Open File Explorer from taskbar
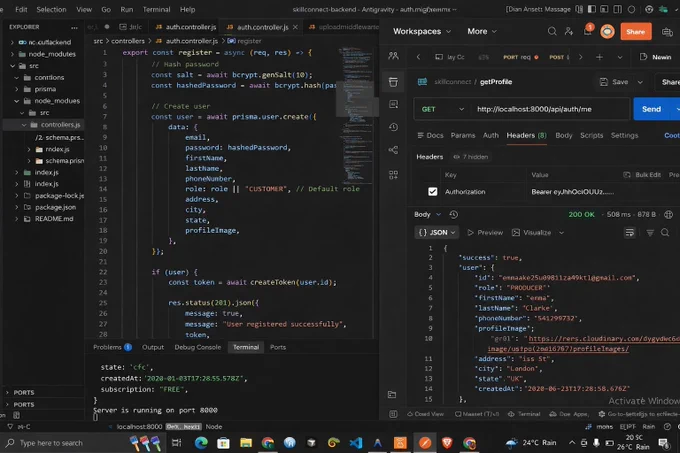The height and width of the screenshot is (453, 680). coord(246,443)
